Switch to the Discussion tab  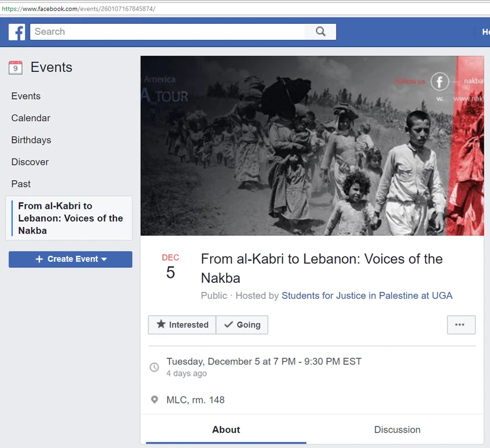tap(397, 430)
